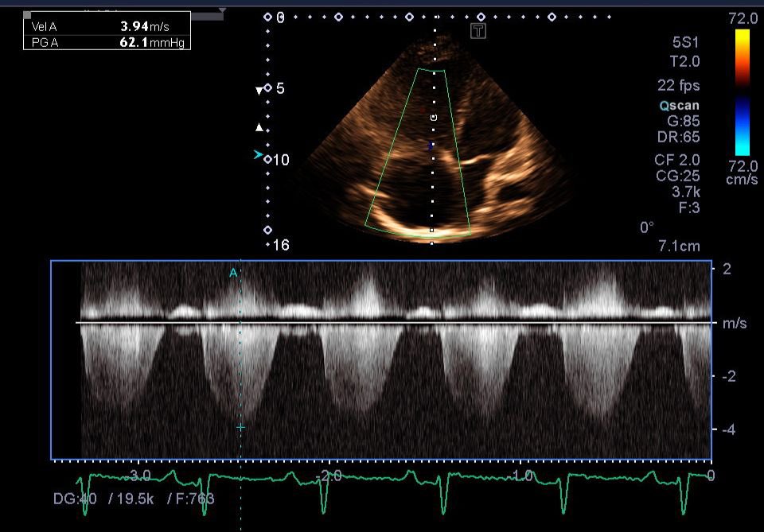The image size is (764, 532).
Task: Click the diamond marker at depth 0
Action: (x=267, y=17)
